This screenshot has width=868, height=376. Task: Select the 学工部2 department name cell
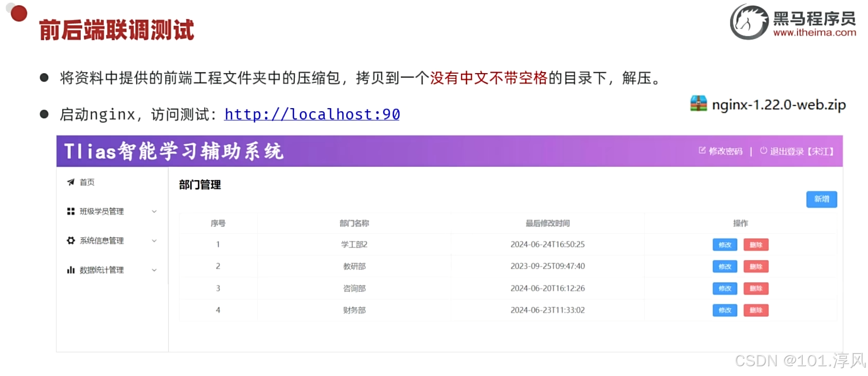pos(355,245)
